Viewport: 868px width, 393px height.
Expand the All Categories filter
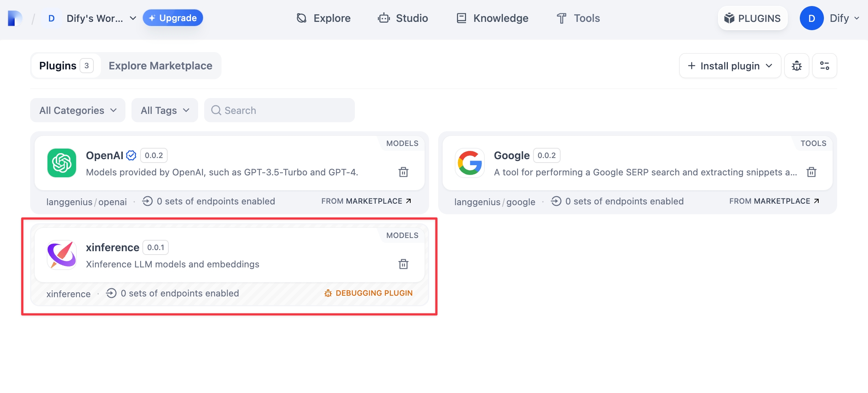(x=78, y=110)
